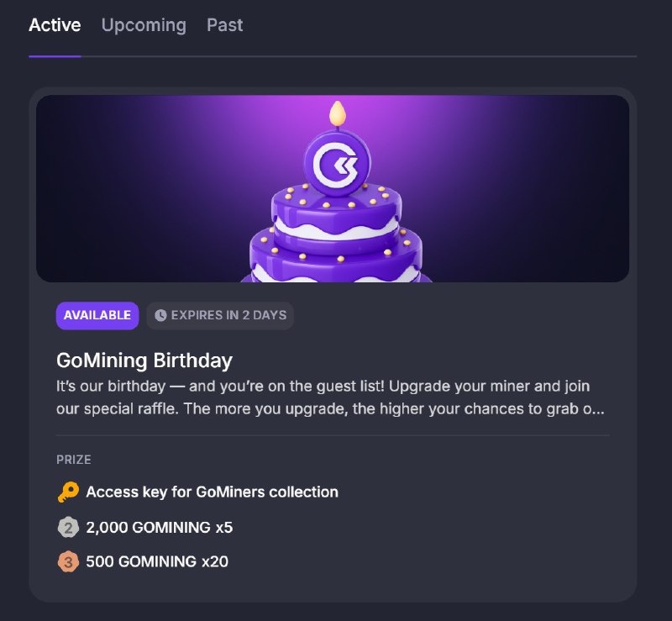The image size is (672, 621).
Task: Select the 500 GOMINING x20 prize
Action: click(157, 562)
